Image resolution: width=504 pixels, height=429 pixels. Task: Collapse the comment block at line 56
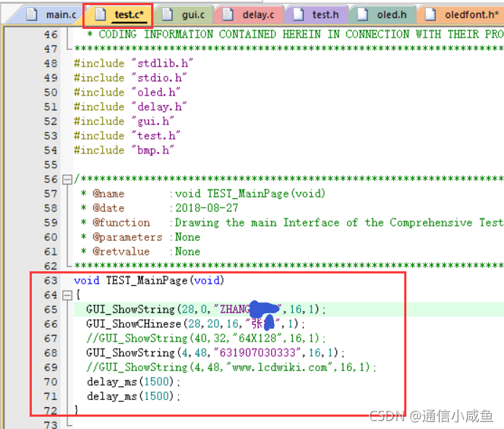[x=67, y=179]
